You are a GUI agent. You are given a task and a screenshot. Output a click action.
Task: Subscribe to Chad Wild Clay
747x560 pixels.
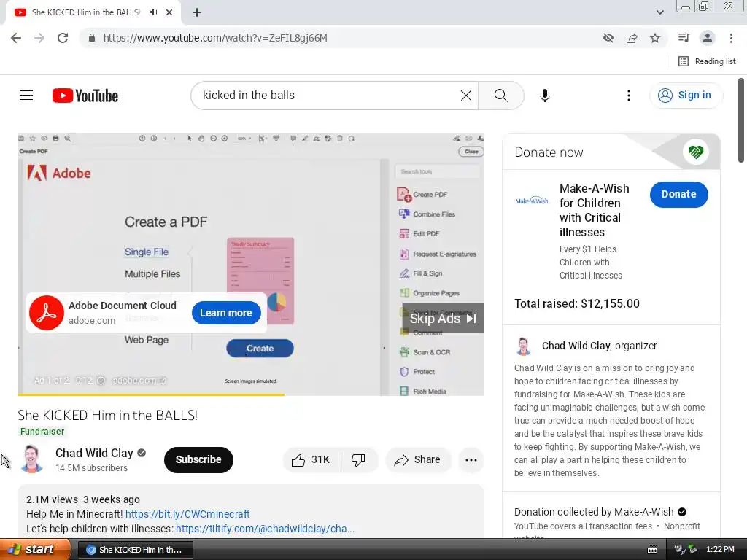tap(198, 459)
